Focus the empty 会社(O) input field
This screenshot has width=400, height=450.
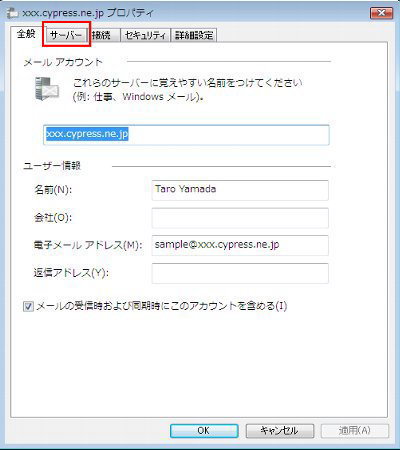pyautogui.click(x=240, y=218)
